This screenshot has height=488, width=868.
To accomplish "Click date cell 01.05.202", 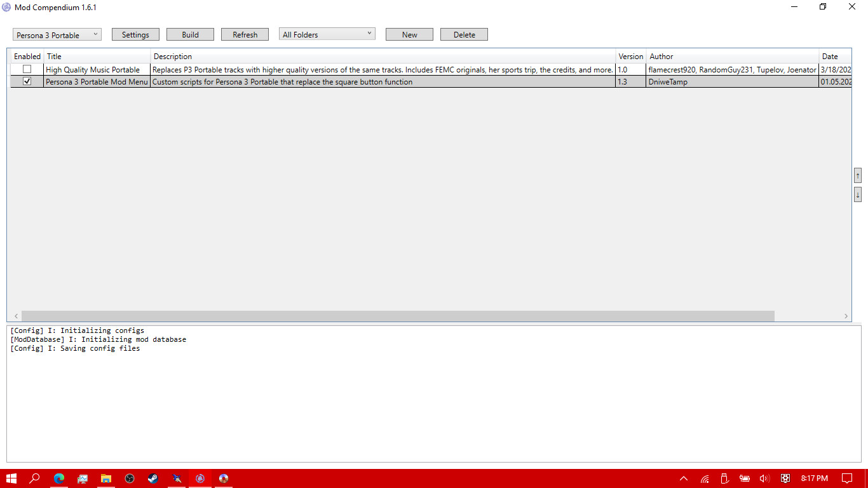I will click(836, 82).
